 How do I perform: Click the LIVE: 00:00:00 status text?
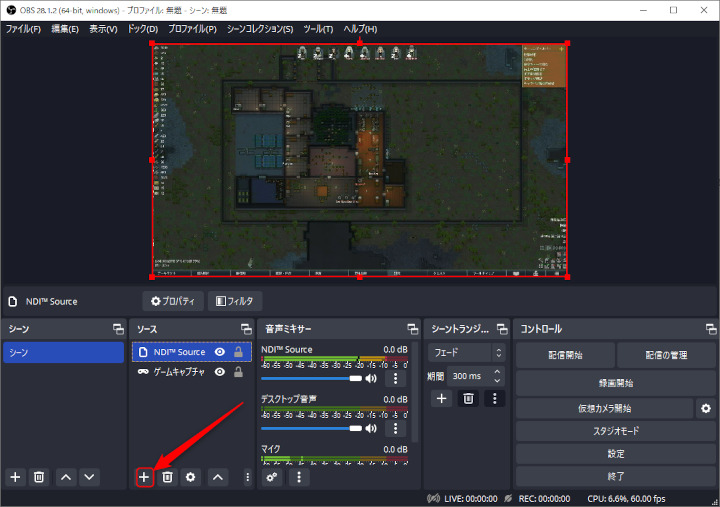point(471,499)
